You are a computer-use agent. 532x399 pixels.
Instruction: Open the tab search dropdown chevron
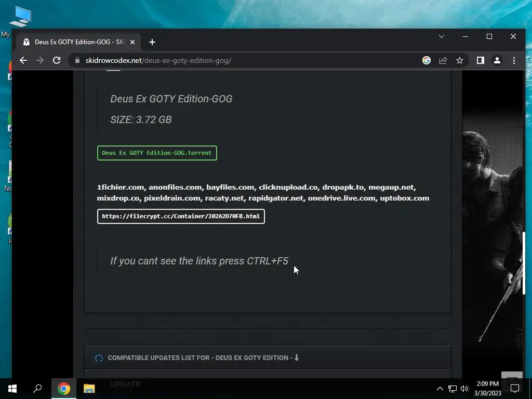pos(442,36)
